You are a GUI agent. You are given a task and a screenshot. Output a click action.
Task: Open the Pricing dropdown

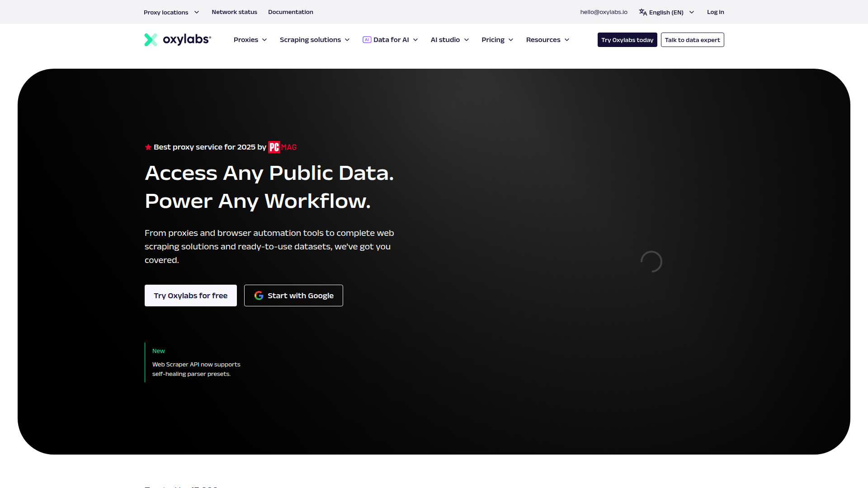click(497, 40)
